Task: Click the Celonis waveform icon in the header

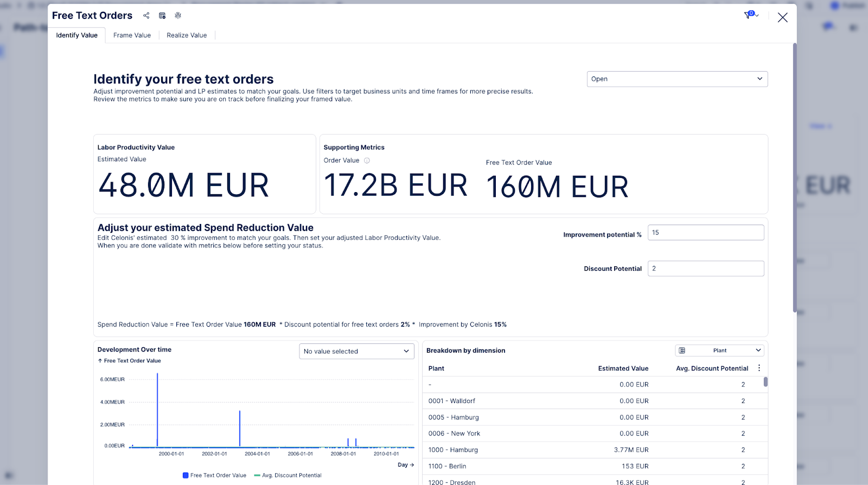Action: 178,16
